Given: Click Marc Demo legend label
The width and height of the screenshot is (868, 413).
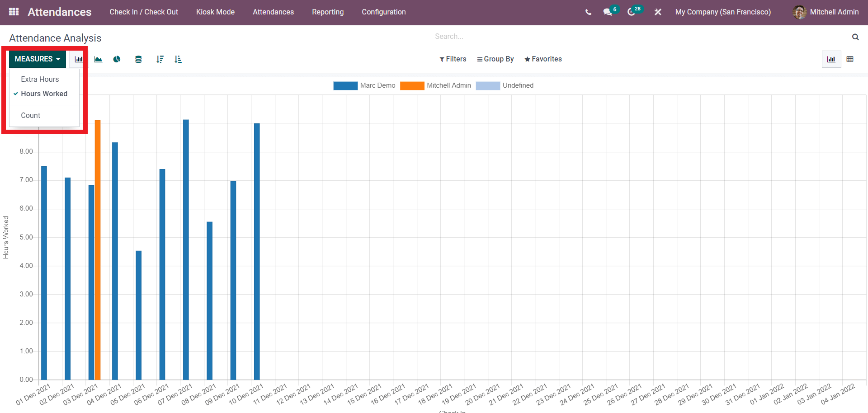Looking at the screenshot, I should pos(377,85).
